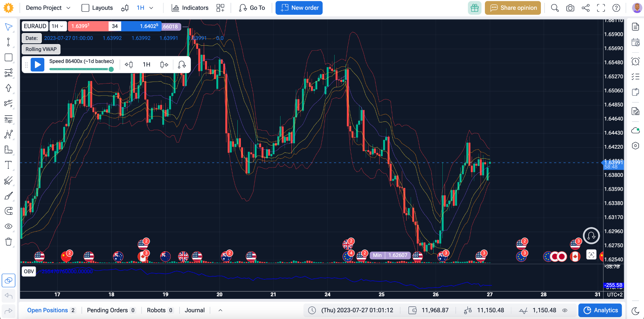Click the Min 1.62607 price marker
The width and height of the screenshot is (644, 319).
(390, 255)
